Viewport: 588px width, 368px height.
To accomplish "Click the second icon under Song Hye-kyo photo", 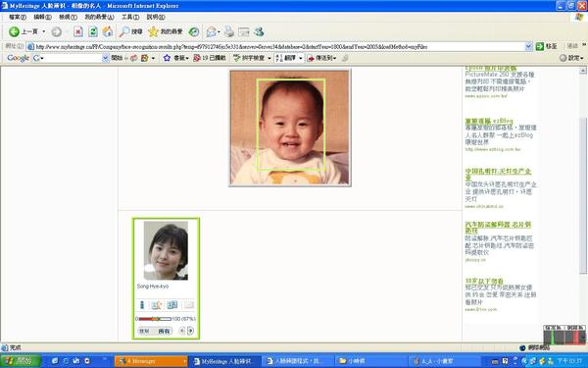I will 157,304.
